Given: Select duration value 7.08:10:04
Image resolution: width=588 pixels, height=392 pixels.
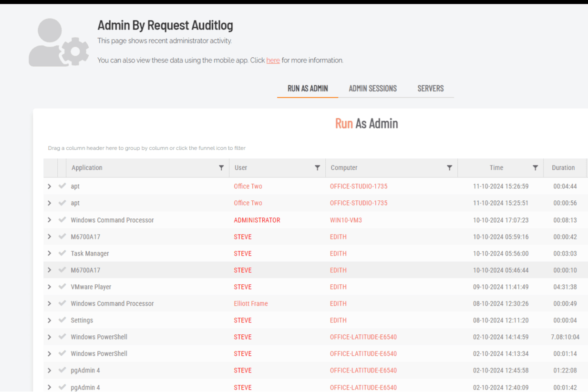Looking at the screenshot, I should 565,337.
